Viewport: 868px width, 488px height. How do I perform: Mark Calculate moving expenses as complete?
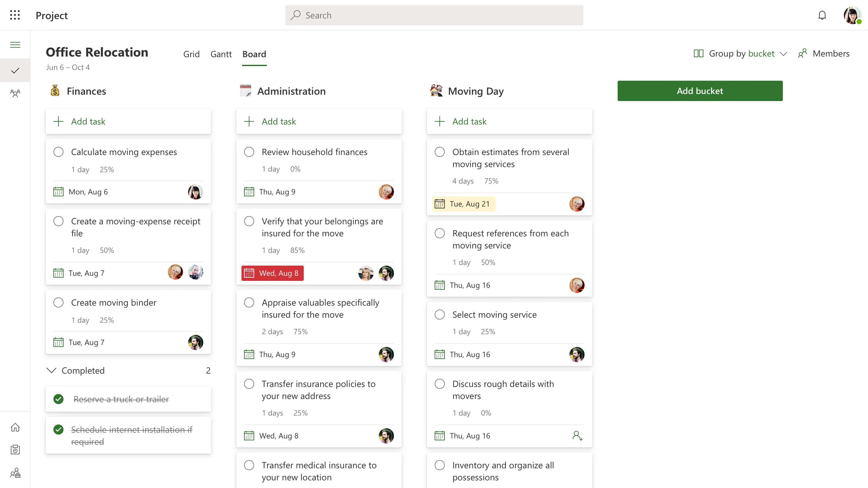click(58, 152)
